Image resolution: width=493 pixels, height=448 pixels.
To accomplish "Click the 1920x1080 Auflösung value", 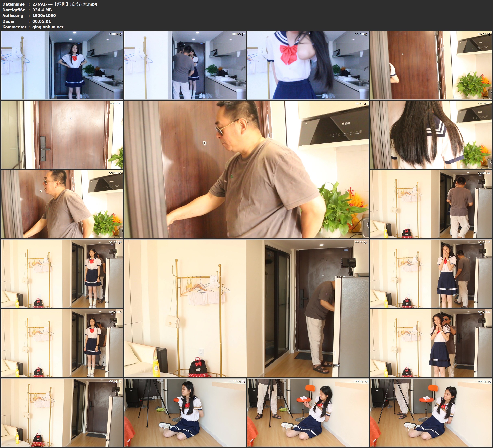I will 44,15.
